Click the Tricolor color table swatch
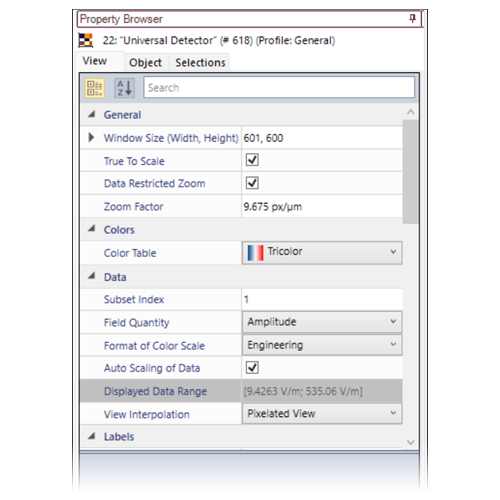 (255, 253)
